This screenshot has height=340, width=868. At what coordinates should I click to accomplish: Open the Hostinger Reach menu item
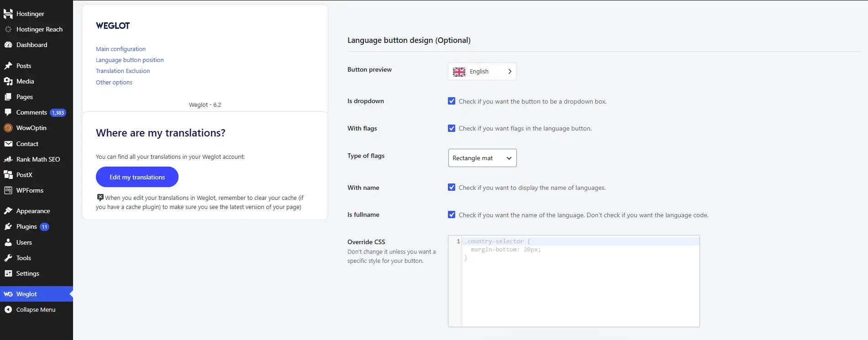[x=37, y=29]
